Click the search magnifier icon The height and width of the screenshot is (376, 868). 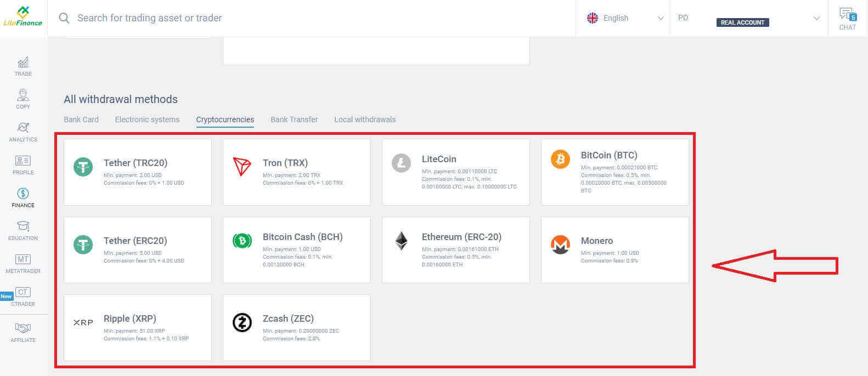pos(64,18)
